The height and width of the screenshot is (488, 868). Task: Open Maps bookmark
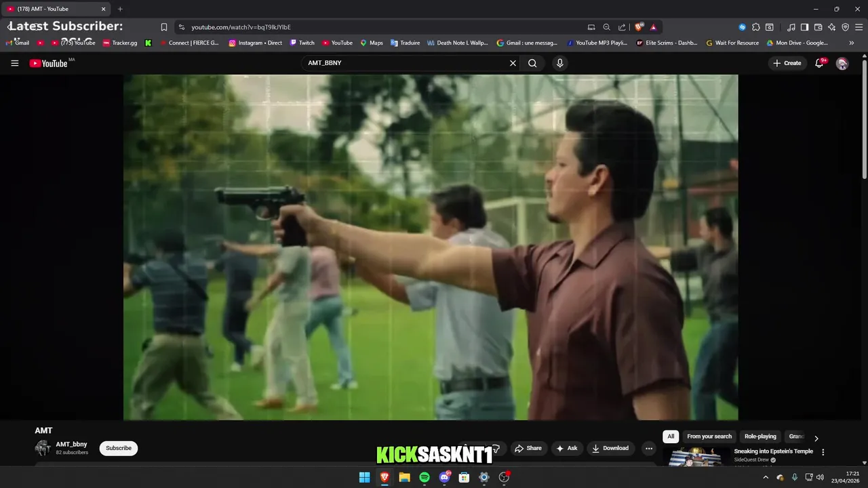[x=372, y=43]
